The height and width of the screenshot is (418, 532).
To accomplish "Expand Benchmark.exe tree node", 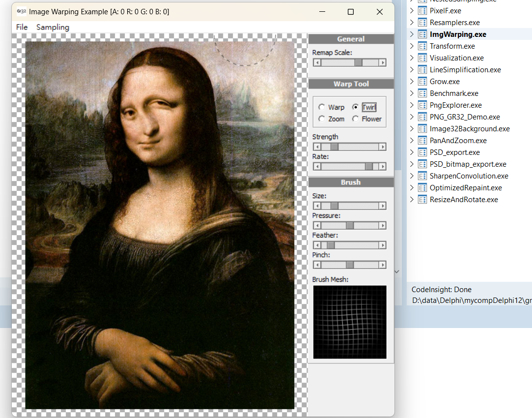I will point(412,93).
